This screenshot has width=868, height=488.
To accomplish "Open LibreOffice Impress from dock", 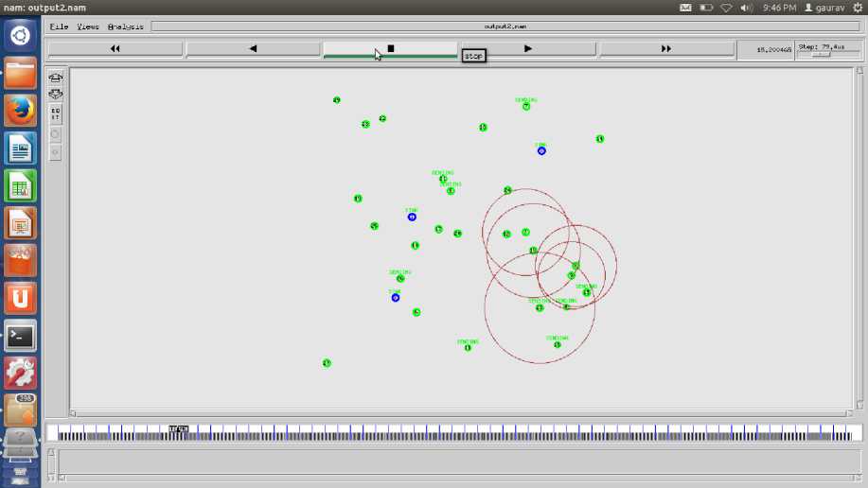I will [x=21, y=223].
